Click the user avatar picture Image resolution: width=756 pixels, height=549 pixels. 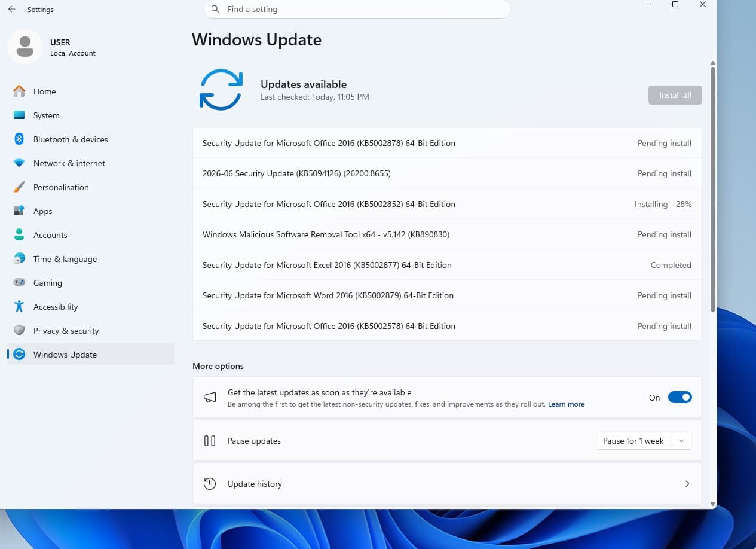point(25,47)
